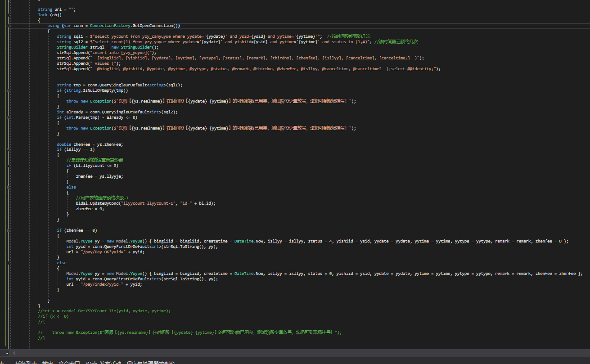Fold the else block containing bldal.UpdateByCond
Image resolution: width=590 pixels, height=364 pixels.
[x=8, y=187]
